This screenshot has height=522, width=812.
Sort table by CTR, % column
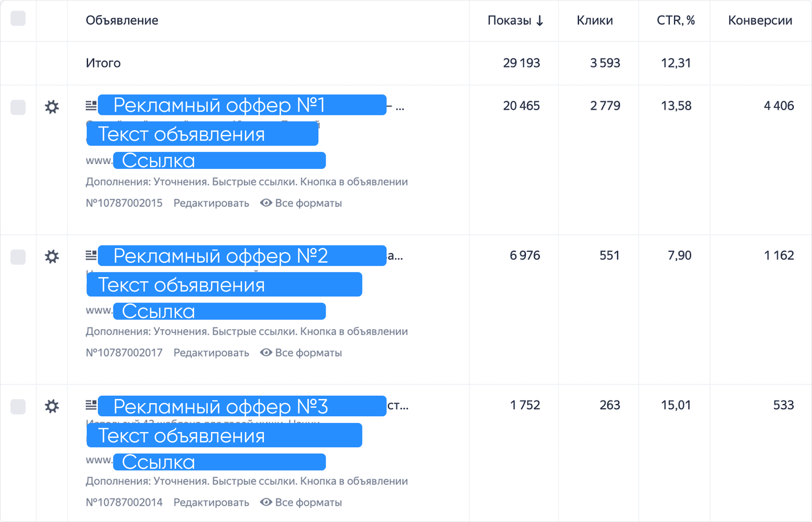tap(675, 20)
